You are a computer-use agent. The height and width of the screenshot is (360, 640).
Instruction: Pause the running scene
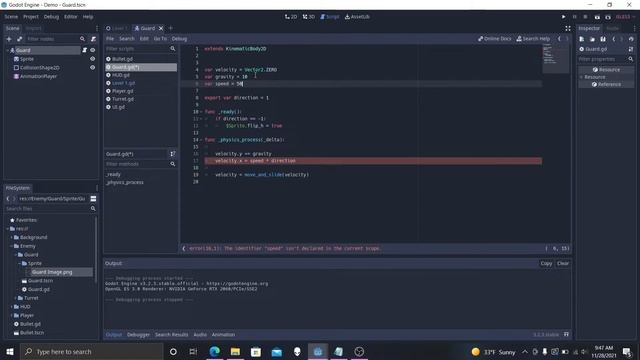tap(575, 17)
